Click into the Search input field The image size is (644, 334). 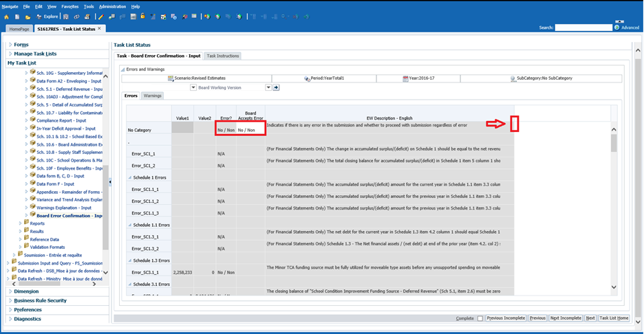583,27
